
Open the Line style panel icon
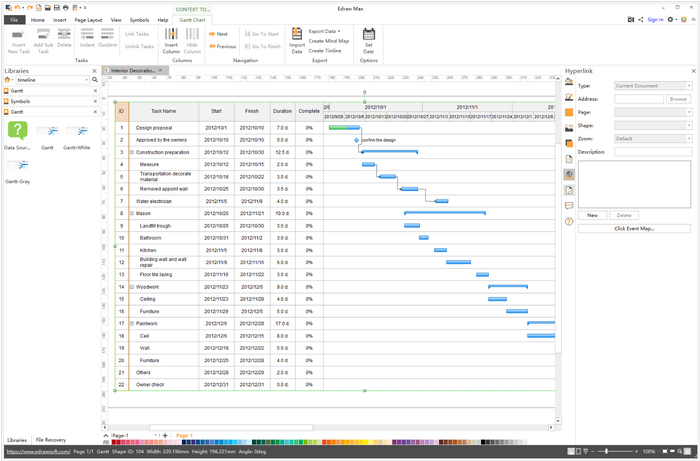569,97
